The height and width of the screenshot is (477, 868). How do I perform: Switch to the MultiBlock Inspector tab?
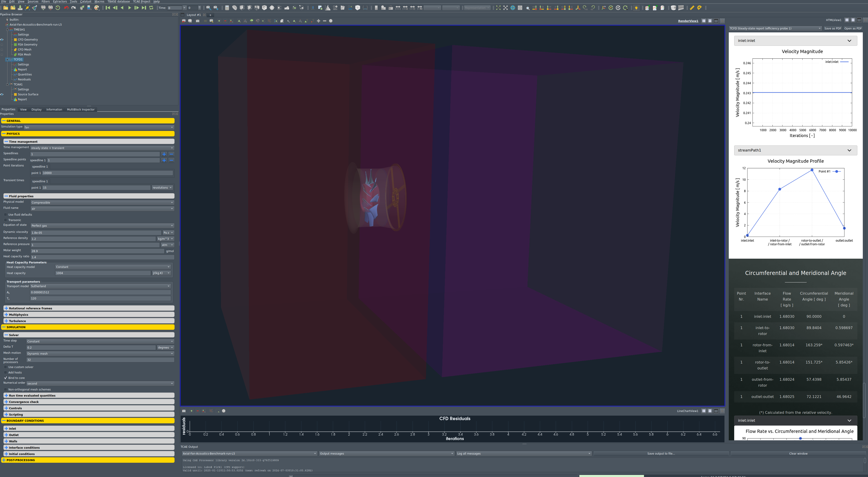tap(81, 110)
